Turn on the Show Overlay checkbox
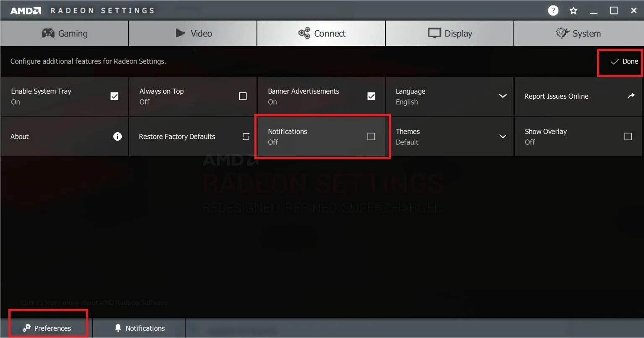This screenshot has height=338, width=644. [628, 136]
